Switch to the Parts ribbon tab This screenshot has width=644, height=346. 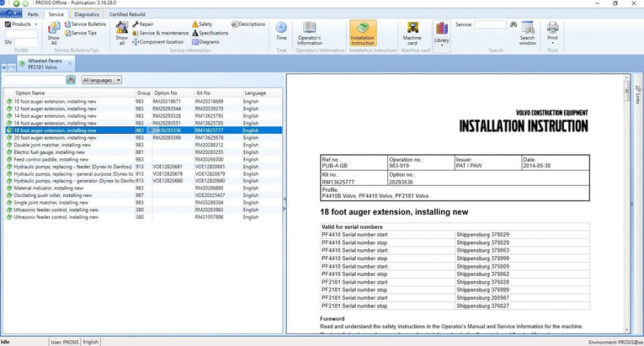(32, 14)
